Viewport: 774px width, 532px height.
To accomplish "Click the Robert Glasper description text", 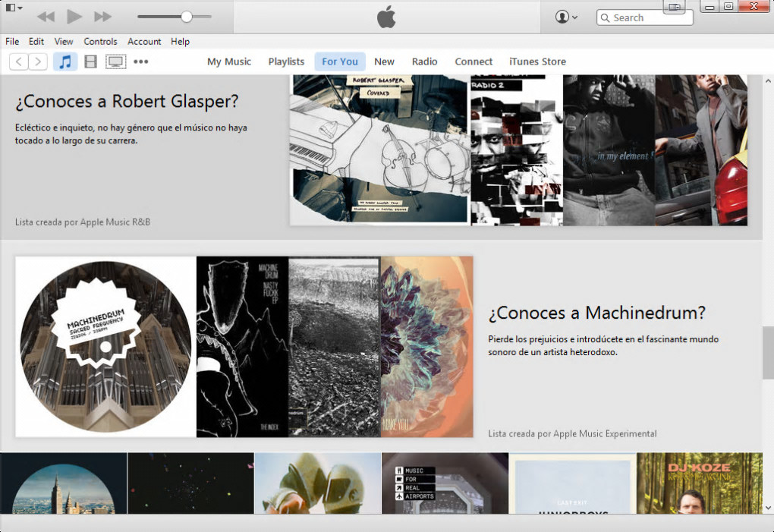I will click(131, 134).
